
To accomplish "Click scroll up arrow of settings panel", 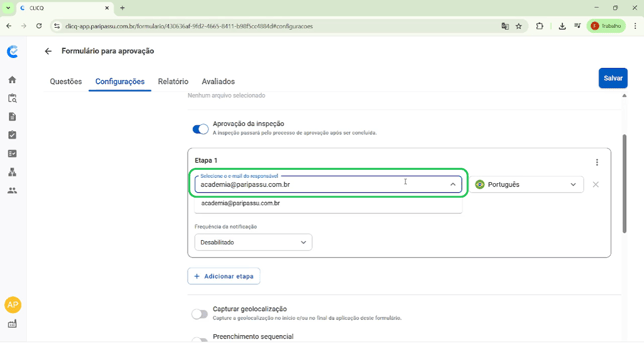I will pos(624,96).
